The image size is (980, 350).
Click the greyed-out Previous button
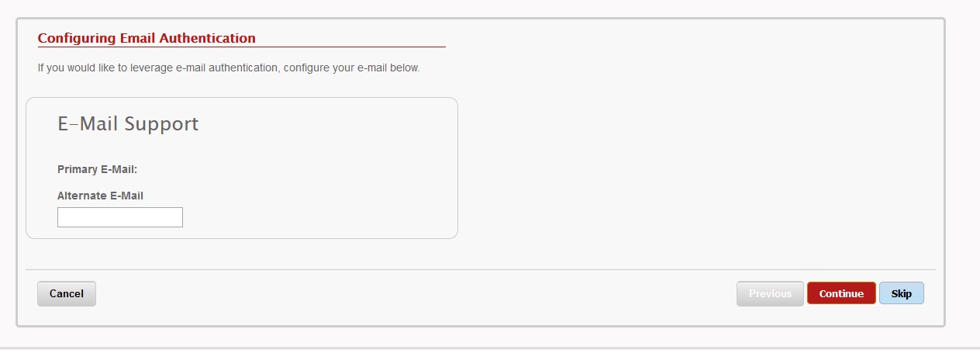769,293
